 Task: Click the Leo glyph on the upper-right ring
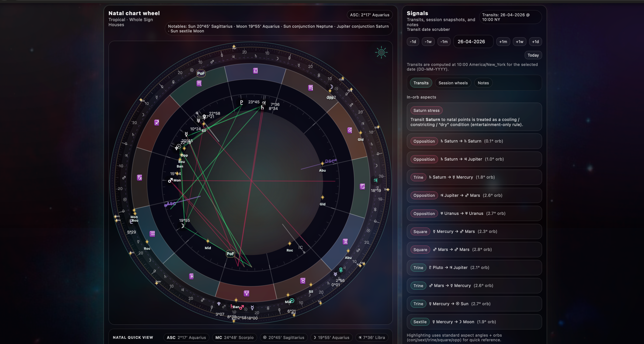(x=350, y=130)
